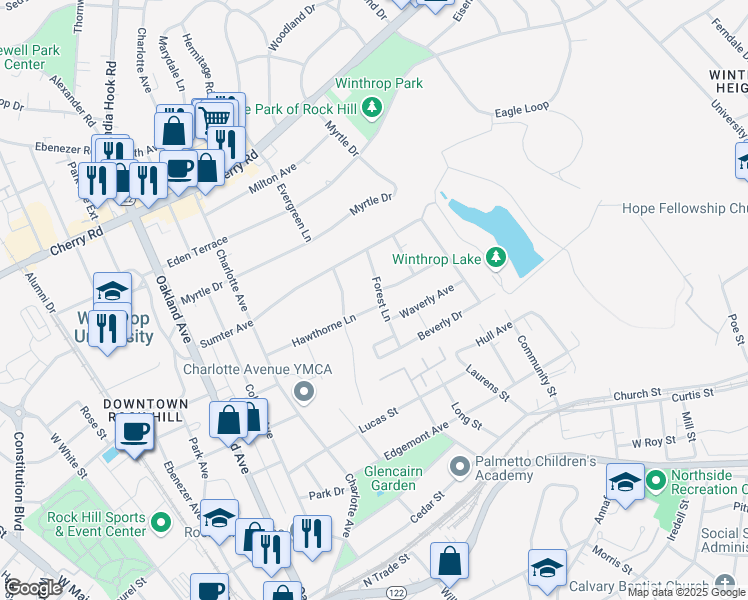
Task: Select restaurant marker below the shopping cart
Action: point(227,144)
